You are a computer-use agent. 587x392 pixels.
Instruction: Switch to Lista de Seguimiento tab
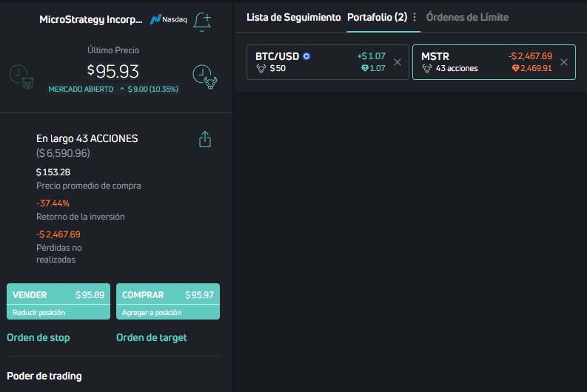click(293, 17)
